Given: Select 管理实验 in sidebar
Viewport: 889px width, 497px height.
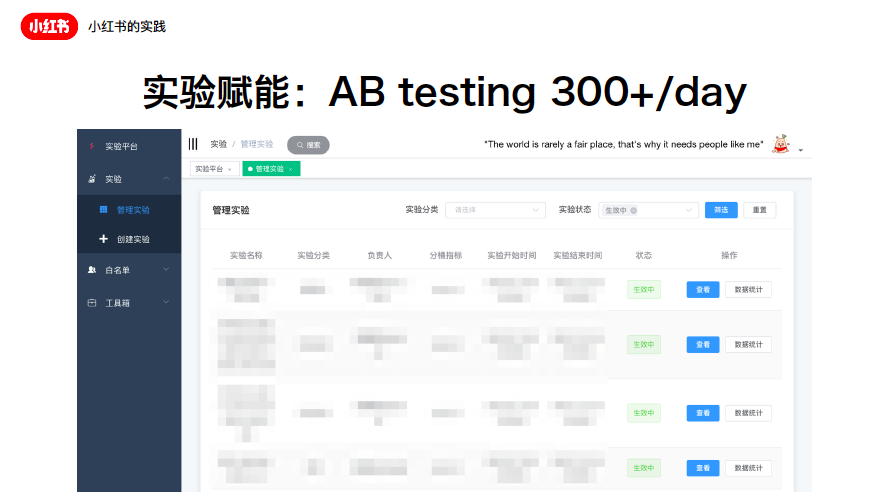Looking at the screenshot, I should pos(129,210).
